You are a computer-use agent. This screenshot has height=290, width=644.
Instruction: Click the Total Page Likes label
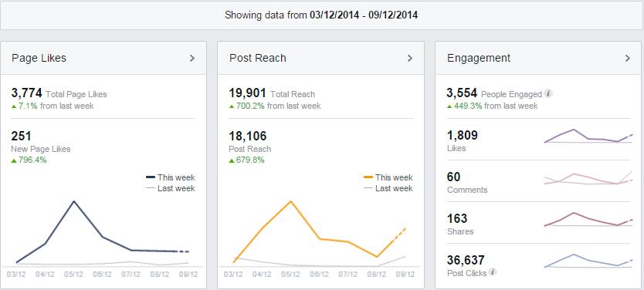tap(76, 94)
